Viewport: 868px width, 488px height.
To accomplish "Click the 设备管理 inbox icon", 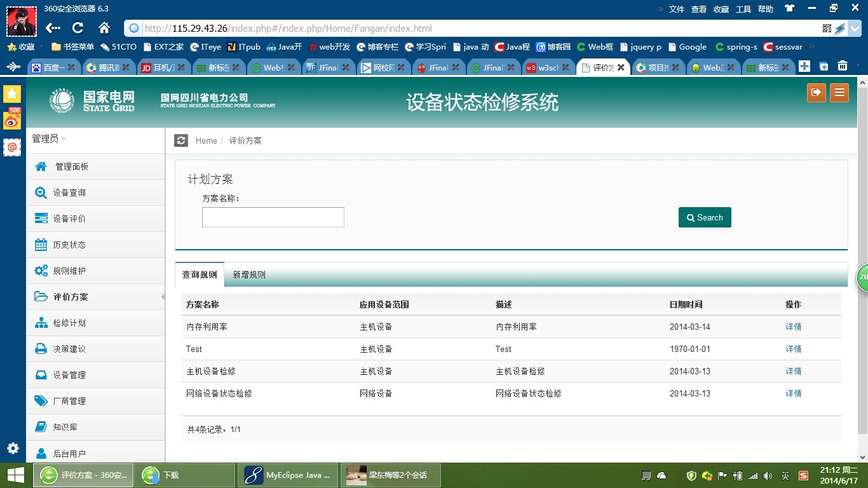I will click(x=41, y=375).
